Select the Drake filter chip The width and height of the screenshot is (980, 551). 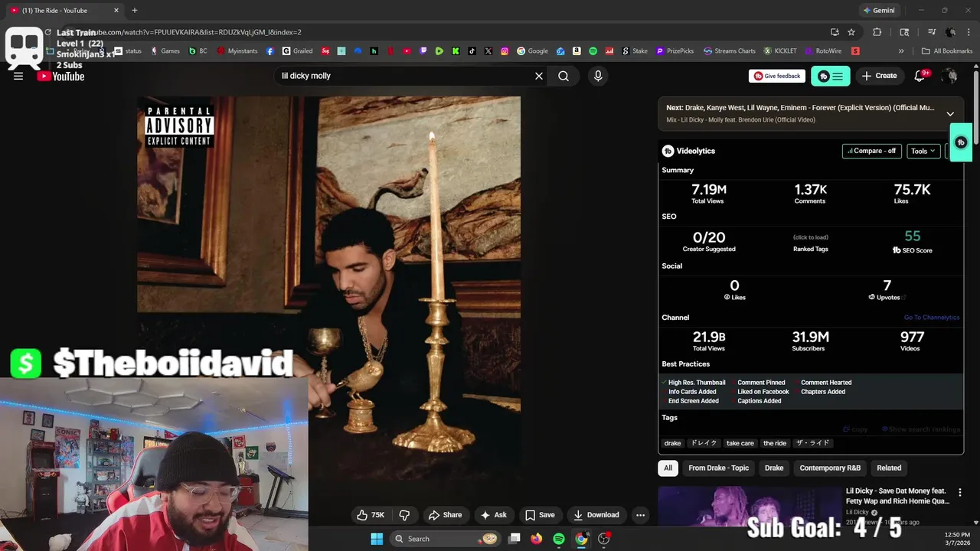pyautogui.click(x=774, y=468)
